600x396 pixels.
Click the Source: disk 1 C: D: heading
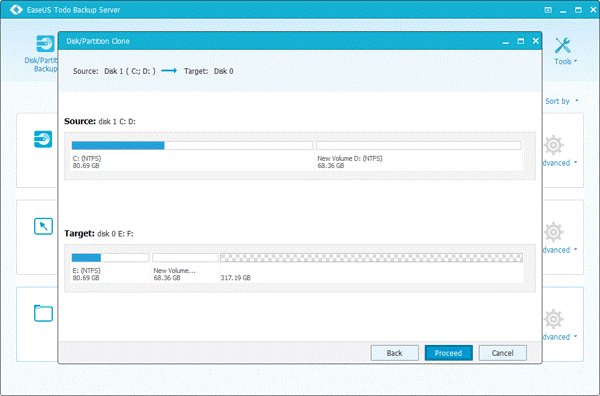coord(100,121)
